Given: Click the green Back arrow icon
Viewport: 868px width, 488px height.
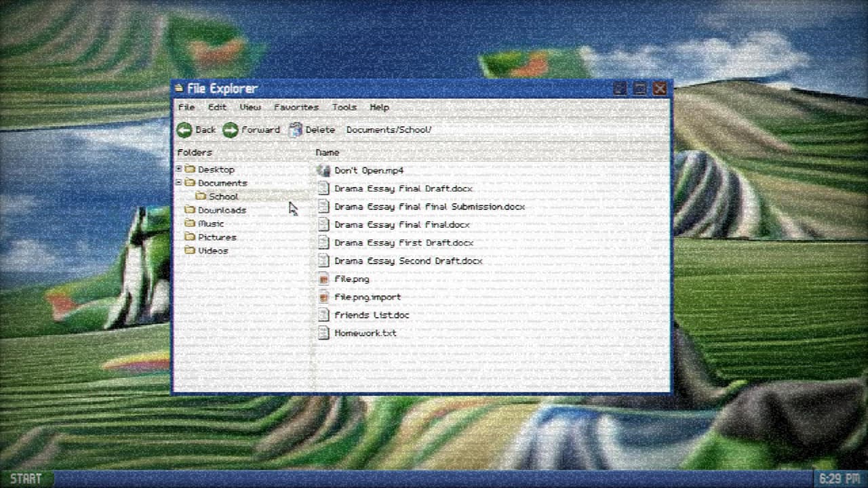Looking at the screenshot, I should pyautogui.click(x=184, y=130).
